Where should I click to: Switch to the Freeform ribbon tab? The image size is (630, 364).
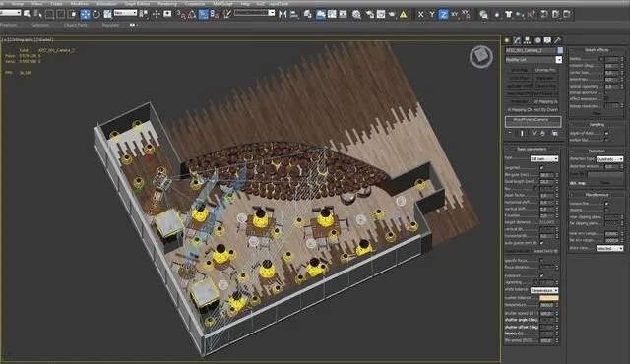tap(8, 25)
